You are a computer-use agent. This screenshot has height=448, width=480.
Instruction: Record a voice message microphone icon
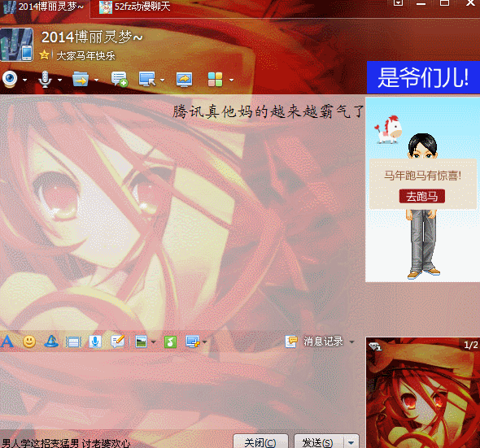95,341
